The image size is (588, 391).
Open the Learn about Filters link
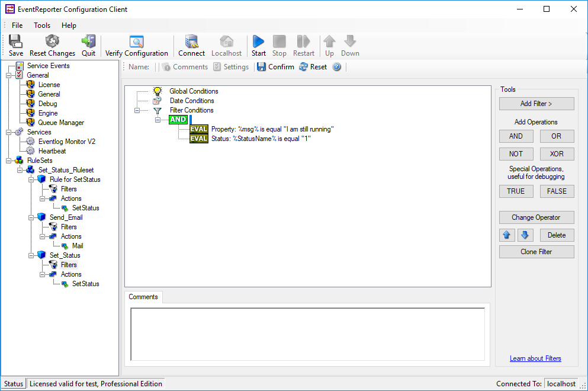pyautogui.click(x=535, y=358)
